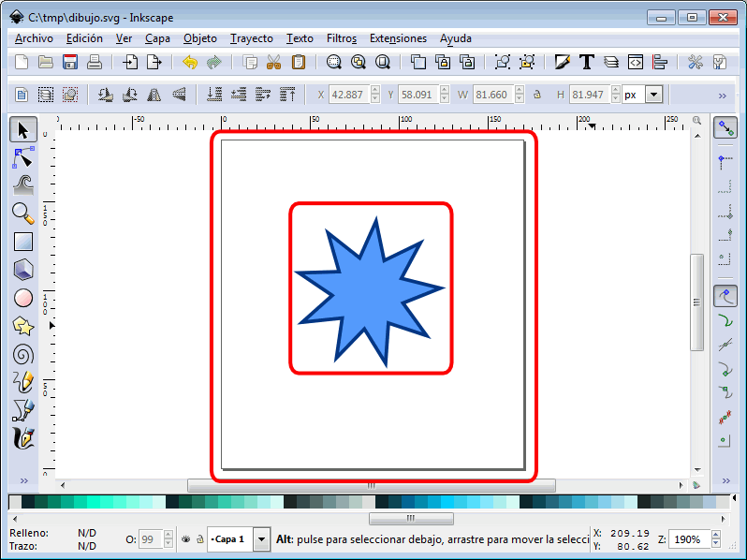Click the H height input field
The height and width of the screenshot is (560, 747).
coord(590,95)
